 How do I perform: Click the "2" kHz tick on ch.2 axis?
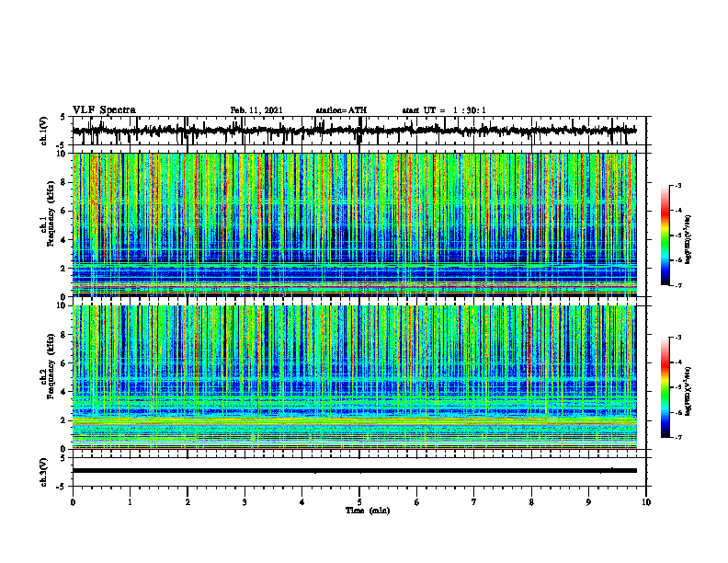[x=64, y=420]
